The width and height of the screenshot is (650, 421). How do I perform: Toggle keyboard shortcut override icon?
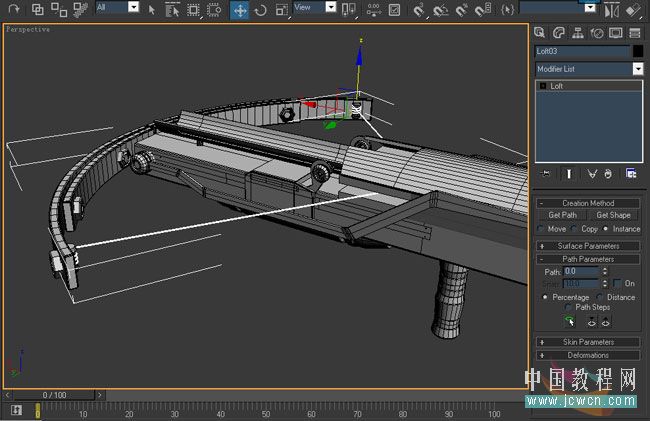point(395,10)
